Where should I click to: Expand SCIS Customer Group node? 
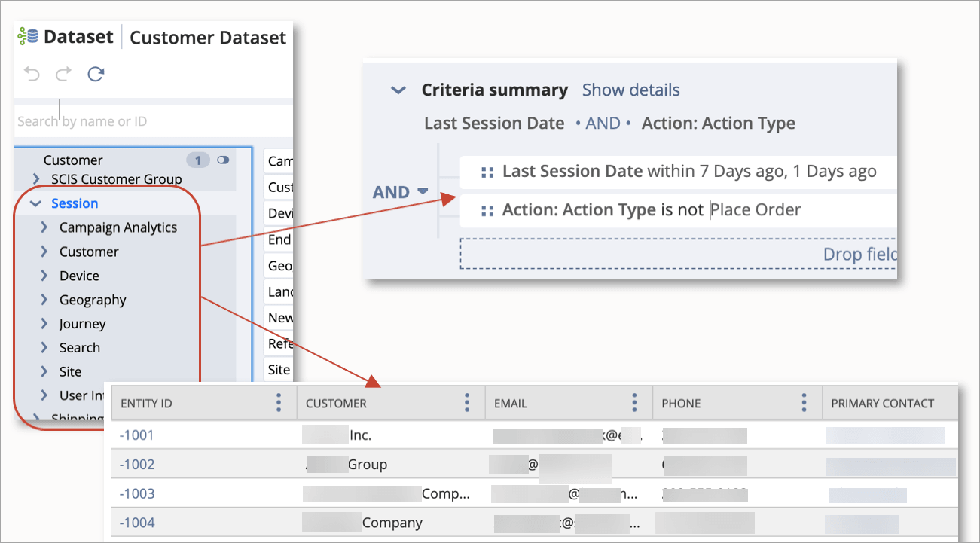tap(36, 179)
